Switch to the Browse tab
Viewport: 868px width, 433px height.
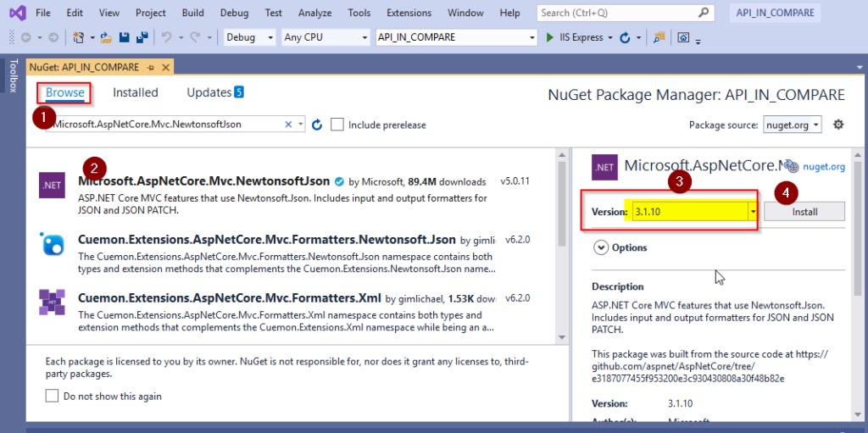tap(65, 92)
